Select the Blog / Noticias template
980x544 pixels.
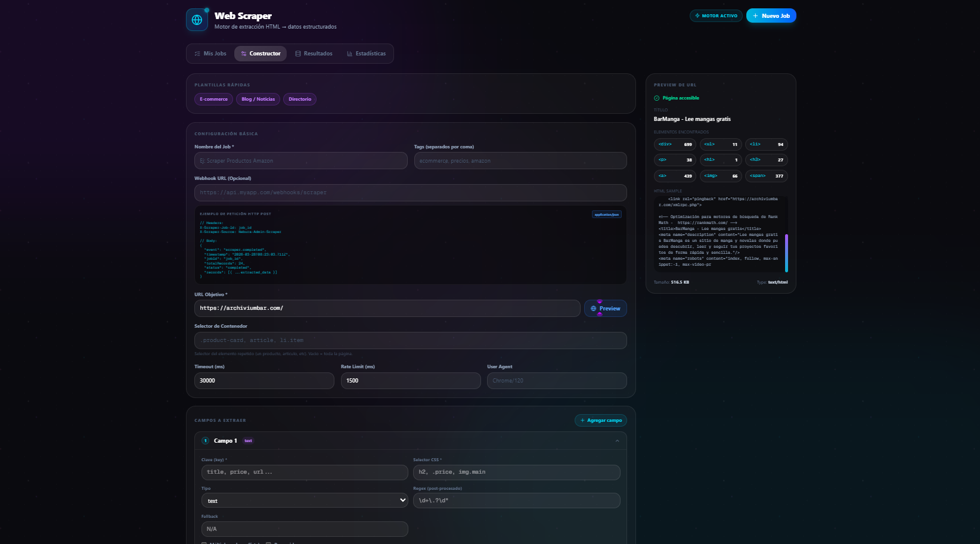click(258, 100)
